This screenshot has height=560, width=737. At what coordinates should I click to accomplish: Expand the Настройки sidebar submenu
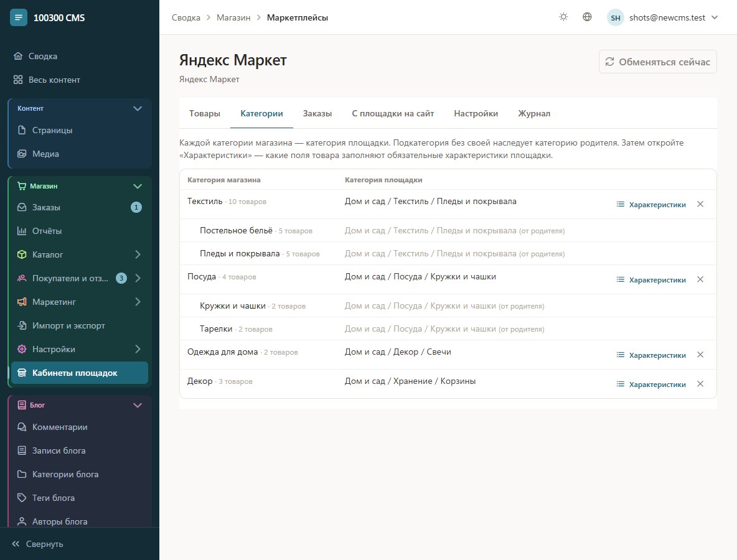coord(138,349)
